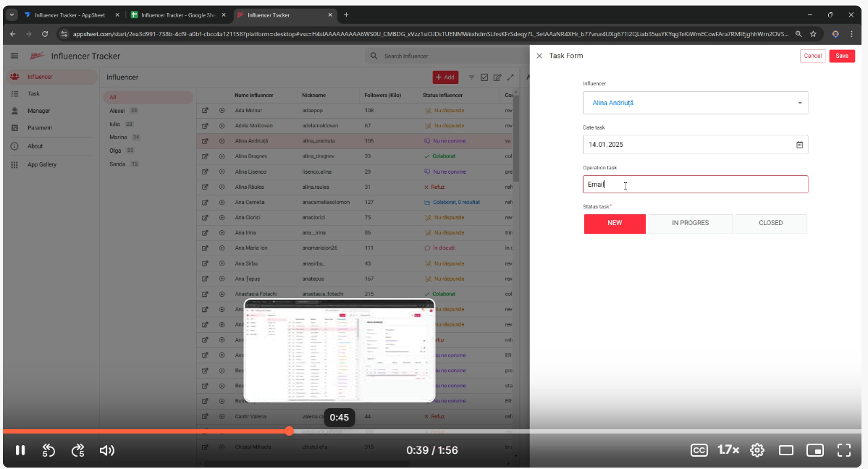Select the Date task field

tap(695, 145)
